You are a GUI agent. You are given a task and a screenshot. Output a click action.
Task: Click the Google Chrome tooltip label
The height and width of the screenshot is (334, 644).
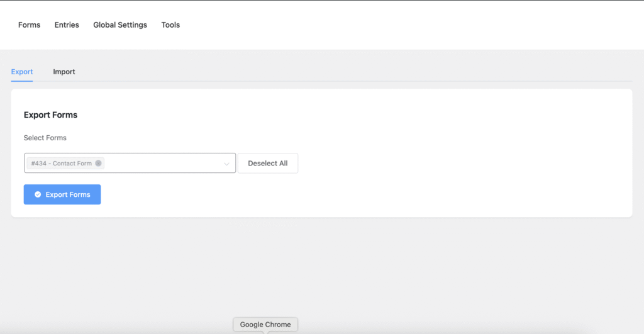click(x=265, y=325)
